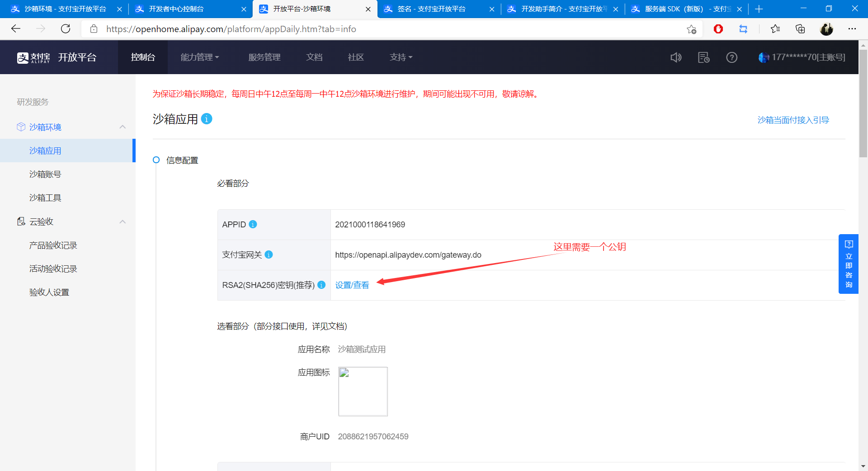Click the blue crop extension icon

tap(743, 29)
